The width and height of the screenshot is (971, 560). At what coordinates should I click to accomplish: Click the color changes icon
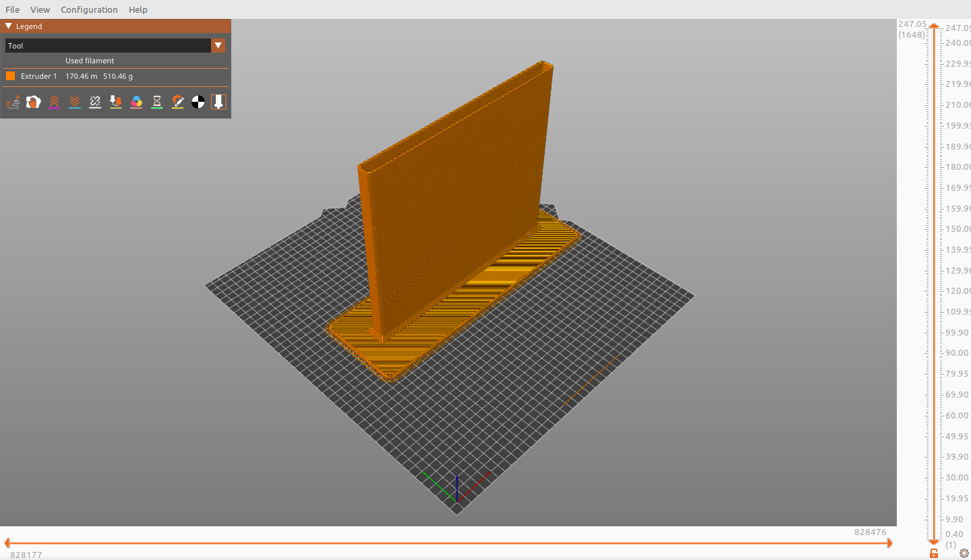[136, 102]
